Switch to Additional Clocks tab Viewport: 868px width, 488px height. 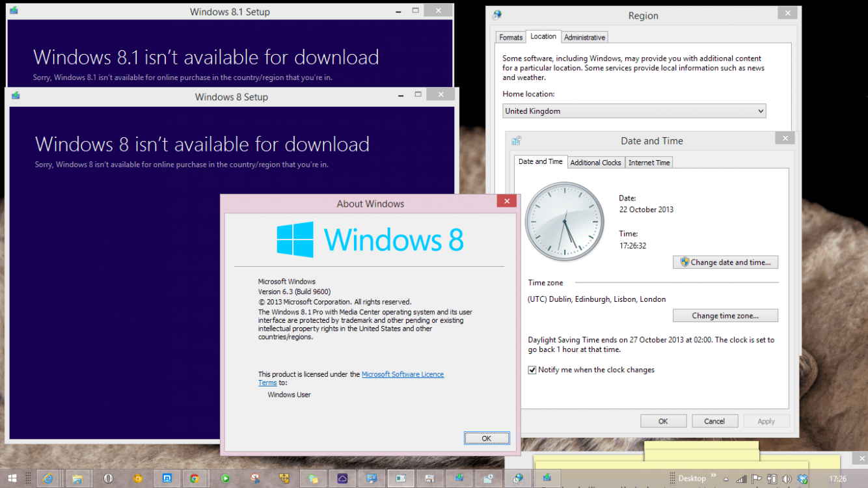point(595,163)
